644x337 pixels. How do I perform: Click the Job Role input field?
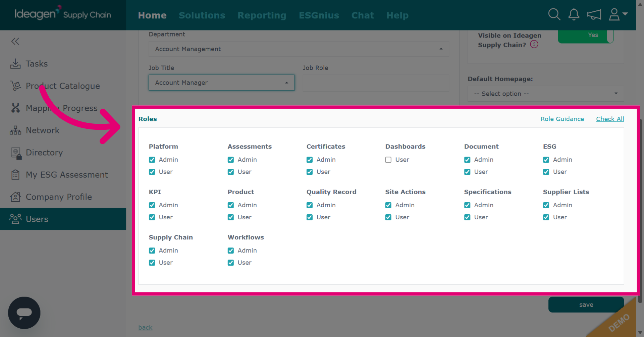pyautogui.click(x=376, y=83)
